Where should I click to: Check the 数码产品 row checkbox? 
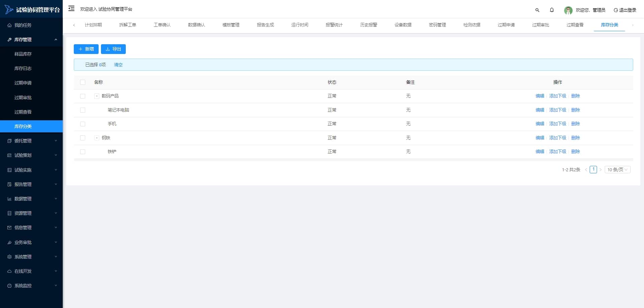[x=83, y=96]
